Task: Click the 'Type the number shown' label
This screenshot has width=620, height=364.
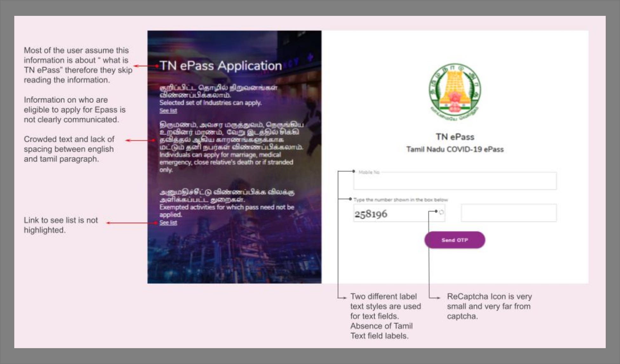Action: (401, 200)
